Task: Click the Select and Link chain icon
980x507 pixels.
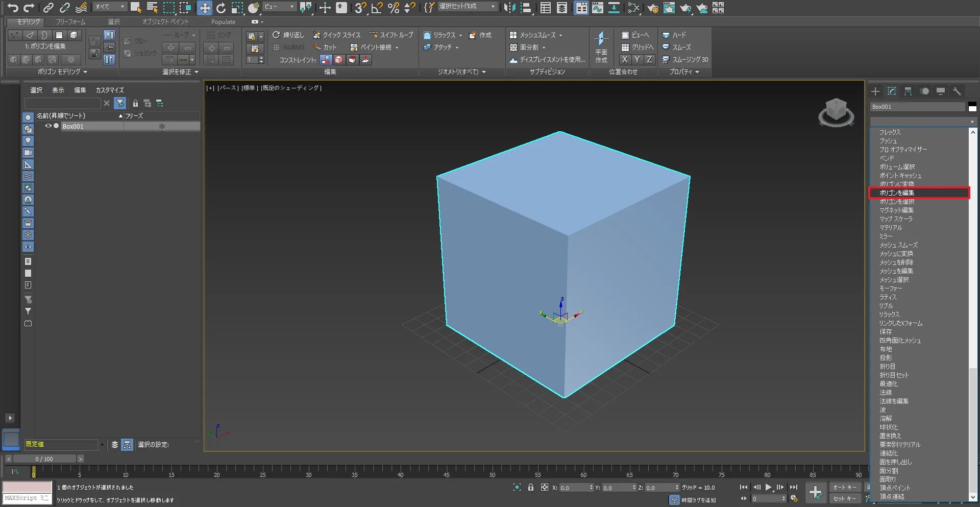Action: (x=48, y=8)
